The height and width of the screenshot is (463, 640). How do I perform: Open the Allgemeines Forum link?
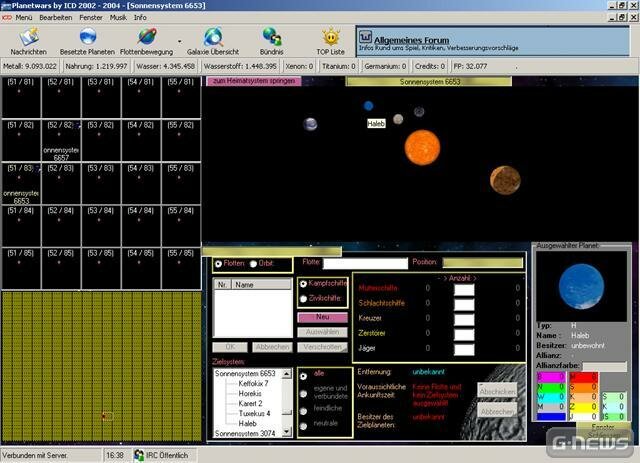coord(411,40)
